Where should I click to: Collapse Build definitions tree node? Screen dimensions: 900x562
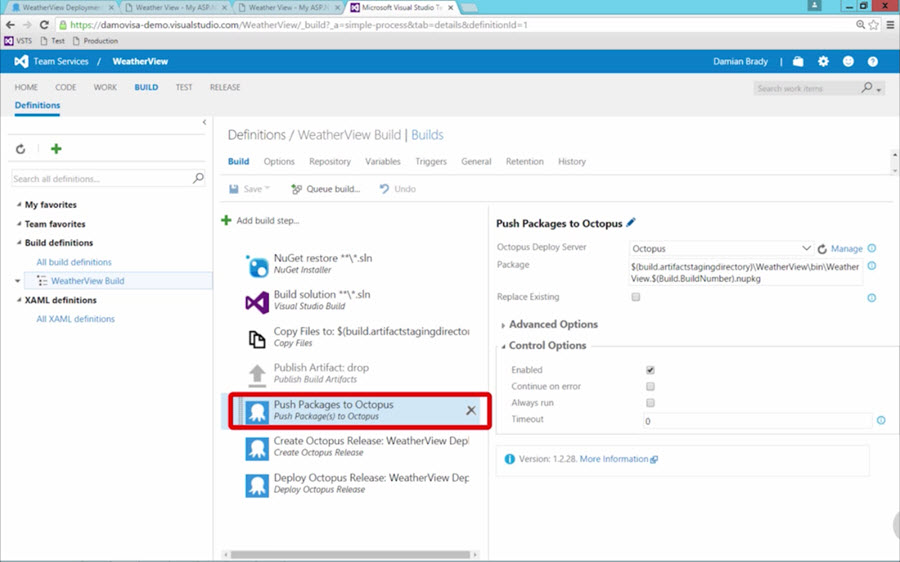click(19, 243)
